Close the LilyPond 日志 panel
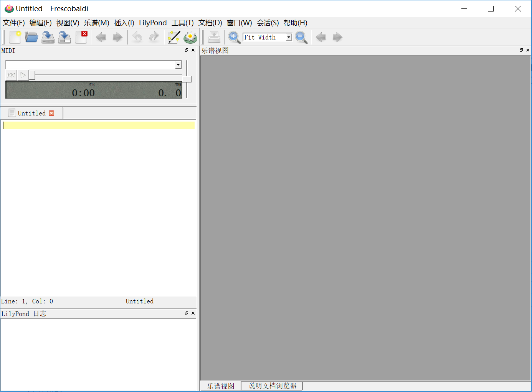This screenshot has width=532, height=392. (193, 313)
